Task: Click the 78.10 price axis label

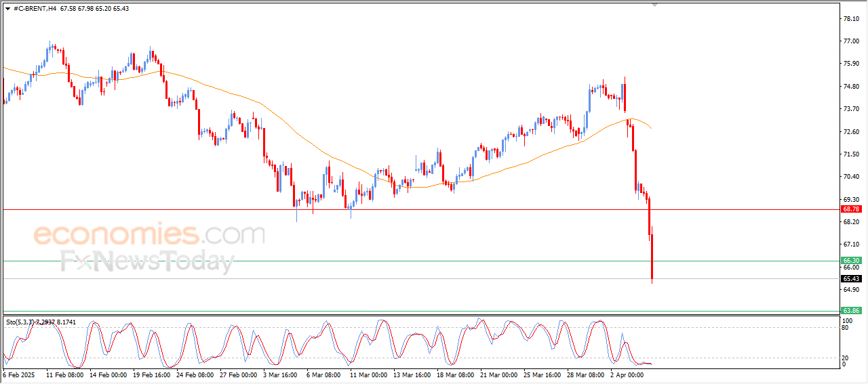Action: click(x=851, y=19)
